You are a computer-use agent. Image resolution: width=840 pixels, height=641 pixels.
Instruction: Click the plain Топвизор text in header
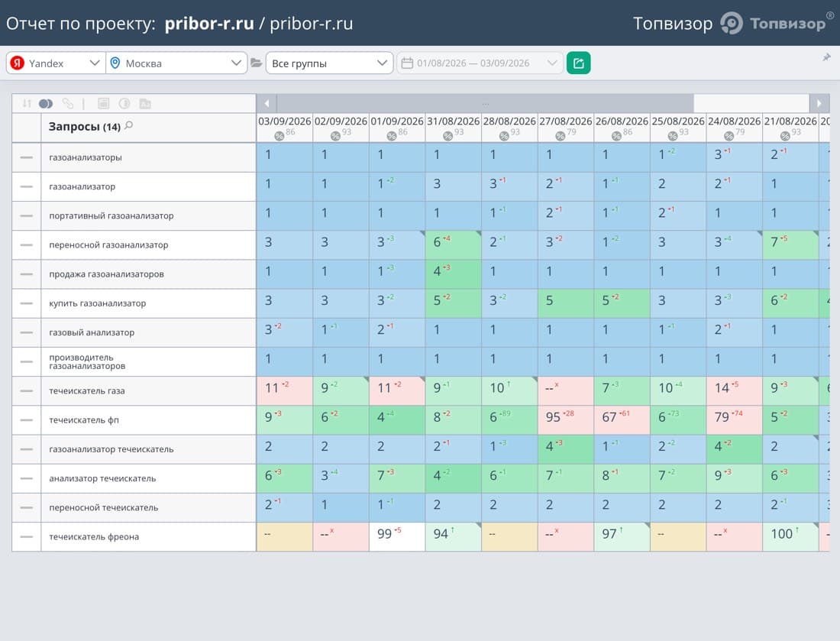coord(673,24)
